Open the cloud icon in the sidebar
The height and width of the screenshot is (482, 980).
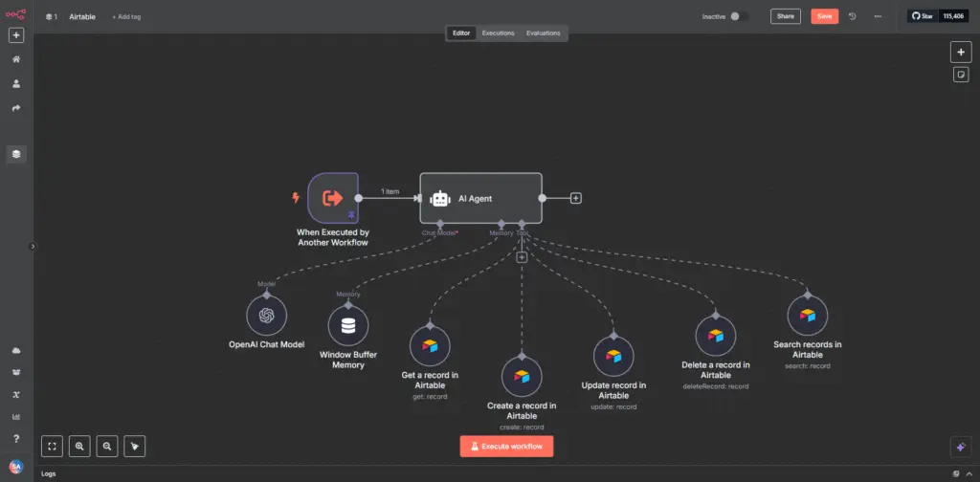coord(16,351)
